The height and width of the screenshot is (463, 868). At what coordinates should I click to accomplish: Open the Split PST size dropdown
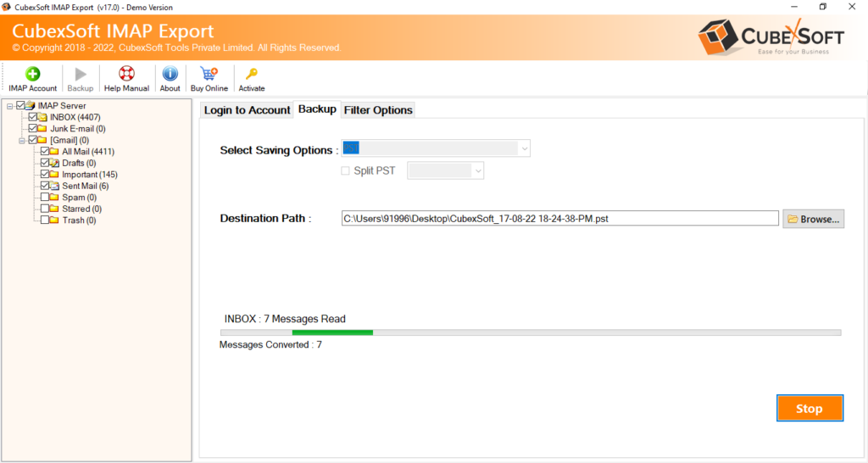446,170
